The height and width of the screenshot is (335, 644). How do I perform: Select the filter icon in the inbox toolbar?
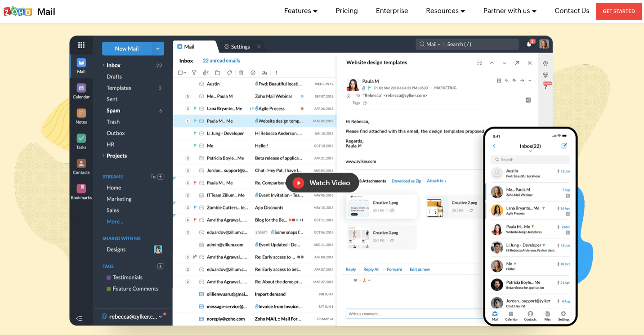[x=194, y=72]
